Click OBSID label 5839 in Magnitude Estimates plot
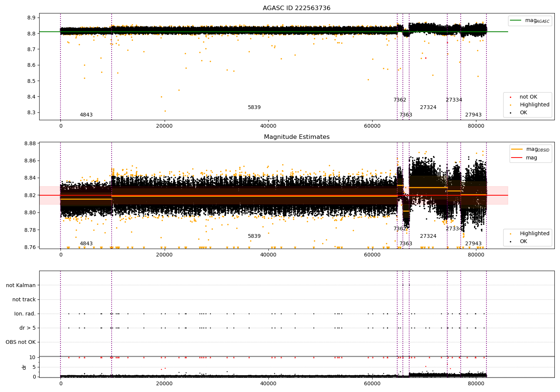 point(254,236)
